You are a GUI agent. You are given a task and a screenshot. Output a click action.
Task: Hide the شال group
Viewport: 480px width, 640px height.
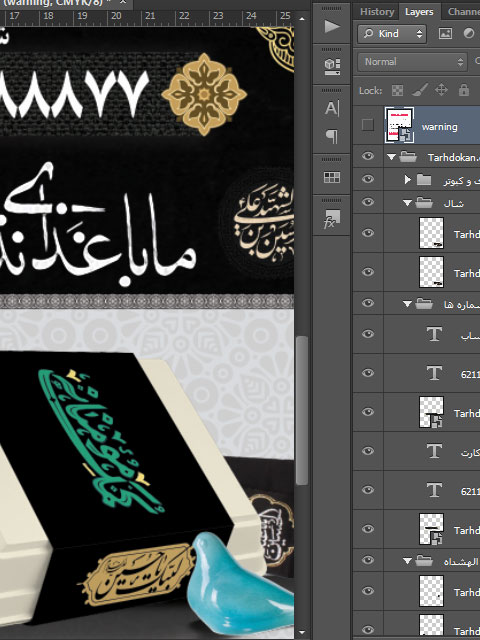pos(368,202)
